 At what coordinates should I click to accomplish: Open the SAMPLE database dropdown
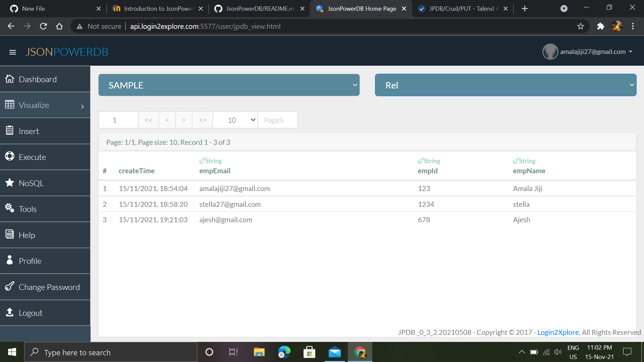click(229, 85)
